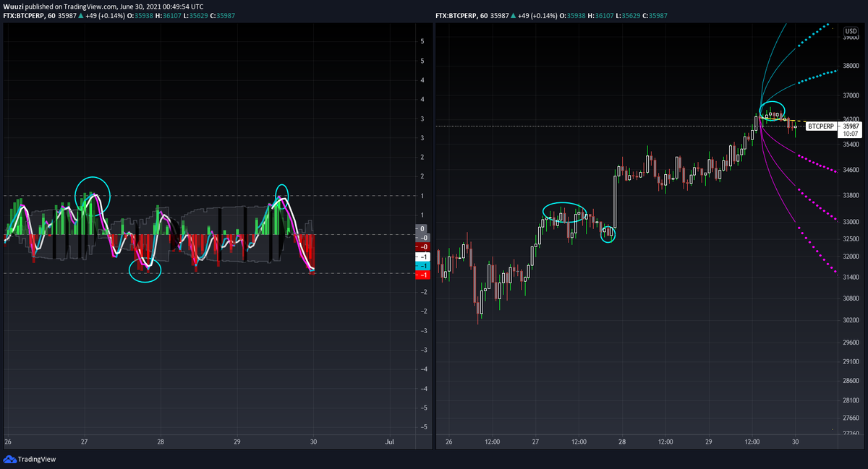
Task: Click the bright red -1 indicator value label
Action: tap(423, 275)
